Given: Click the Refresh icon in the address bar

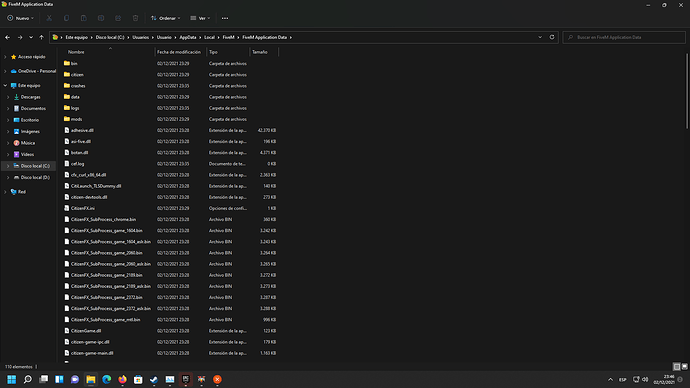Looking at the screenshot, I should 552,37.
